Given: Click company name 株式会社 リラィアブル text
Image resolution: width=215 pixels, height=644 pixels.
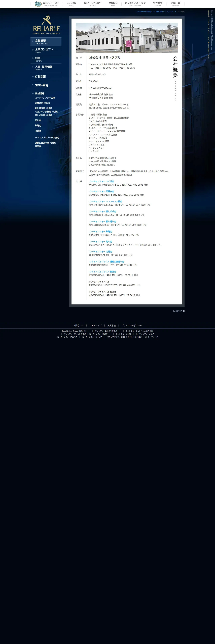Looking at the screenshot, I should click(105, 58).
